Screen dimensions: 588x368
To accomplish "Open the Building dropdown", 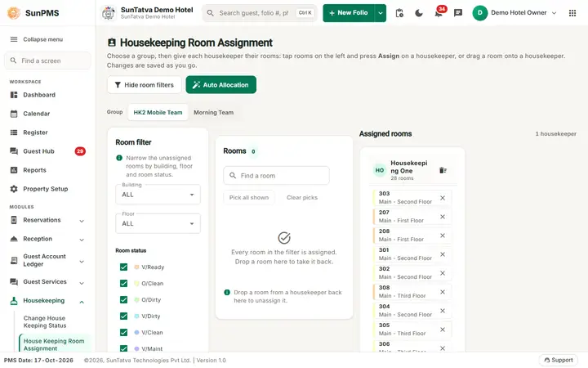I will [x=158, y=195].
